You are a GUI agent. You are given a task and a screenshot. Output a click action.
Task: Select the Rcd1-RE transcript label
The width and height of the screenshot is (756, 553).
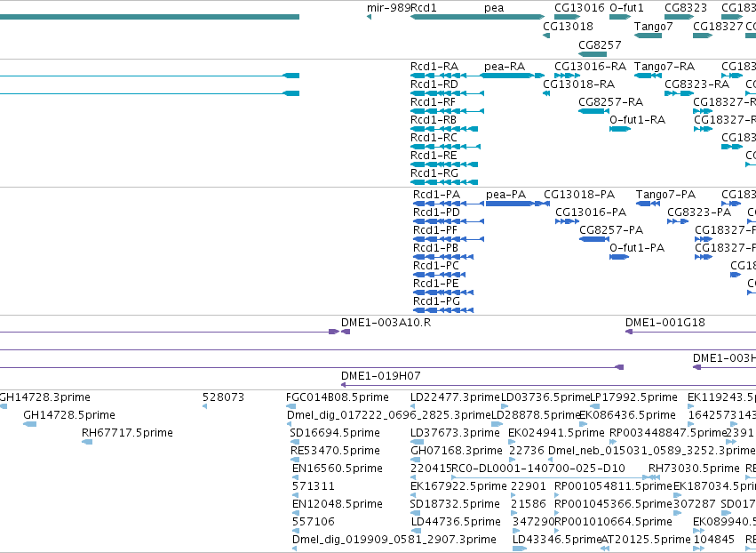coord(434,156)
